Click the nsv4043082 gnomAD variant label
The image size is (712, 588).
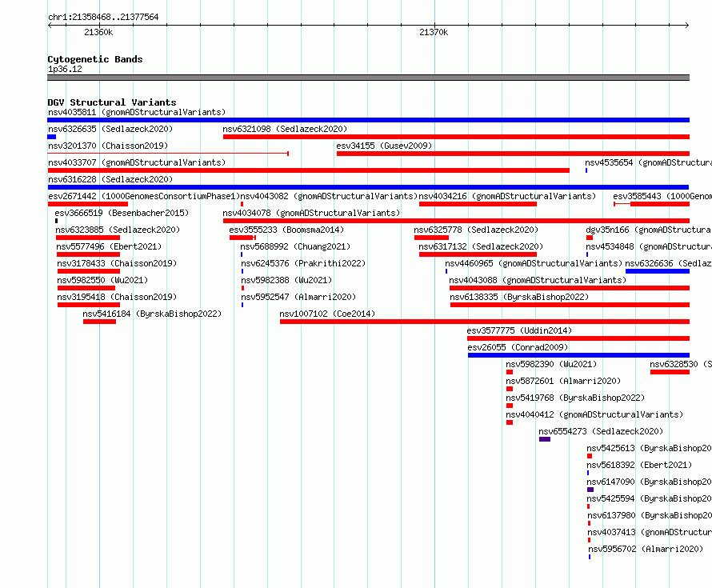330,196
